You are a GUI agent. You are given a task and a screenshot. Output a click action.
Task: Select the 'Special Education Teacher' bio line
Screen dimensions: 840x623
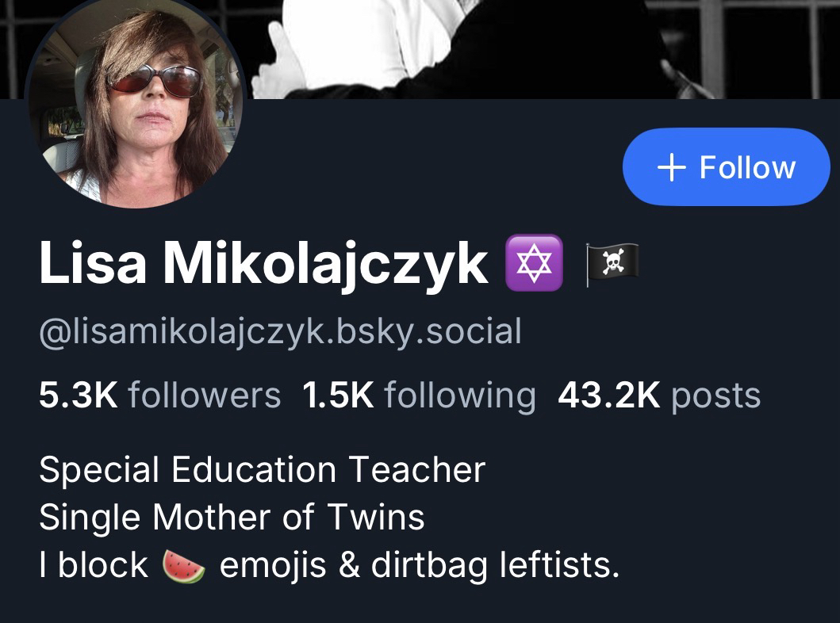pos(263,469)
